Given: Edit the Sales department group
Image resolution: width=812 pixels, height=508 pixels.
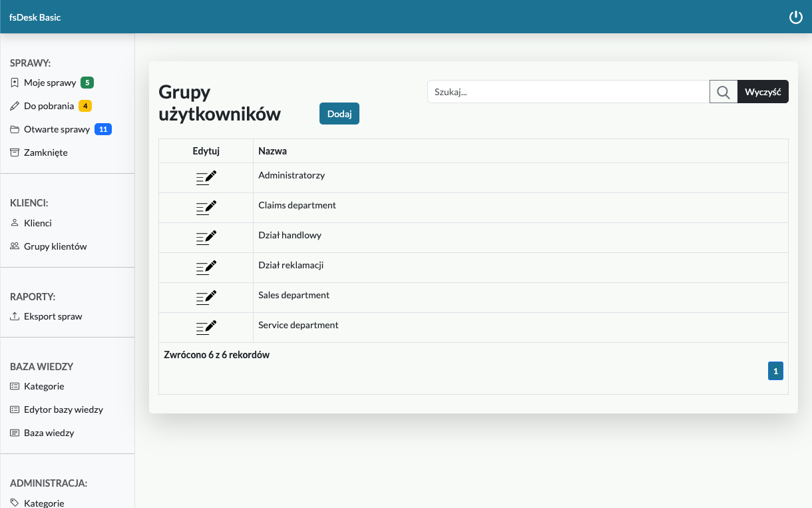Looking at the screenshot, I should (x=206, y=297).
